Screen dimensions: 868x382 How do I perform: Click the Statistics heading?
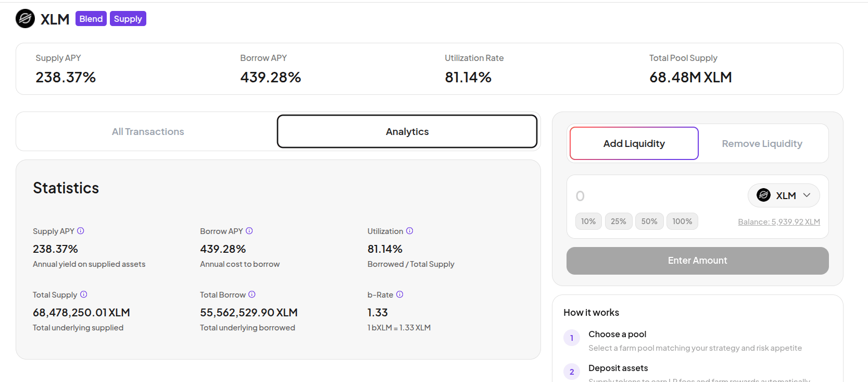coord(66,188)
